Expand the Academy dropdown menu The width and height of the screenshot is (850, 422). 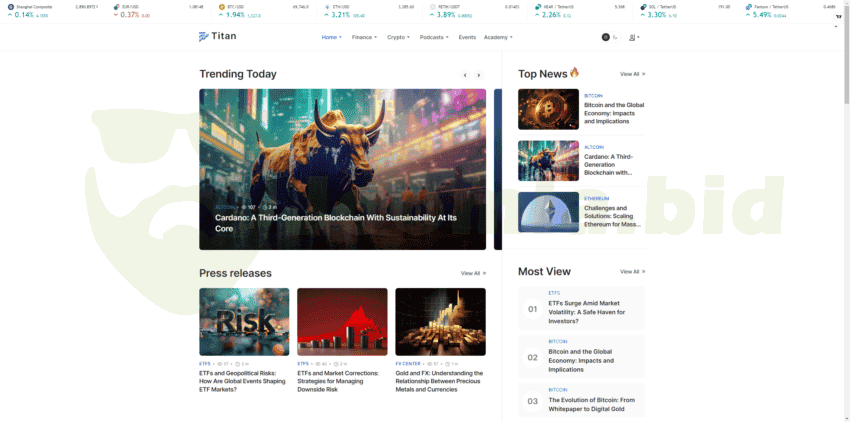498,37
